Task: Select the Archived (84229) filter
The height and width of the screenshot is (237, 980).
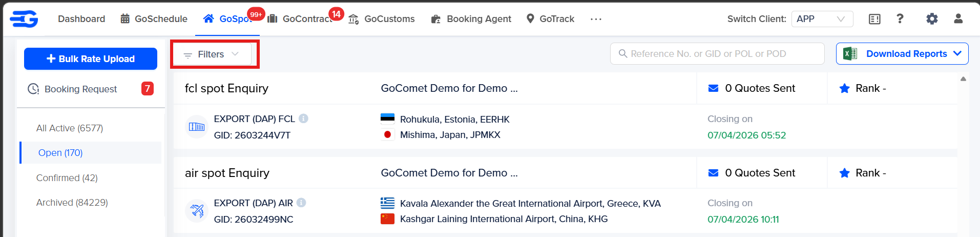Action: tap(72, 203)
